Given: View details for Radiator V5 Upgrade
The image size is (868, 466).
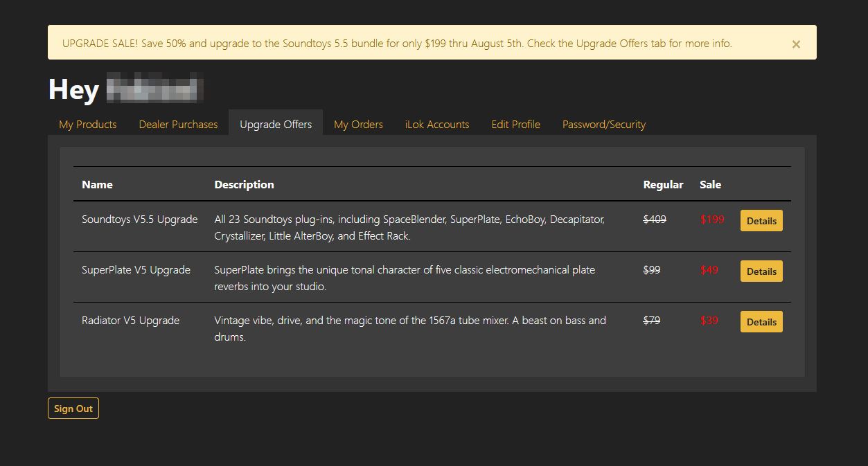Looking at the screenshot, I should click(761, 322).
